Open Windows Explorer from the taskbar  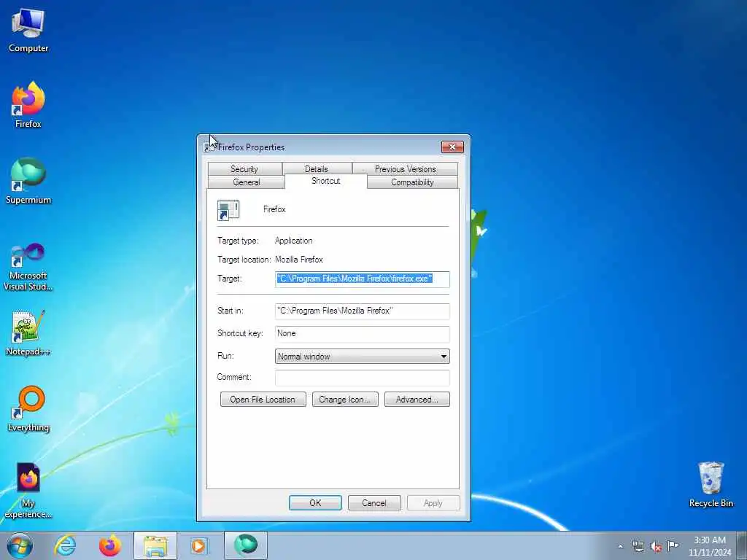tap(155, 545)
